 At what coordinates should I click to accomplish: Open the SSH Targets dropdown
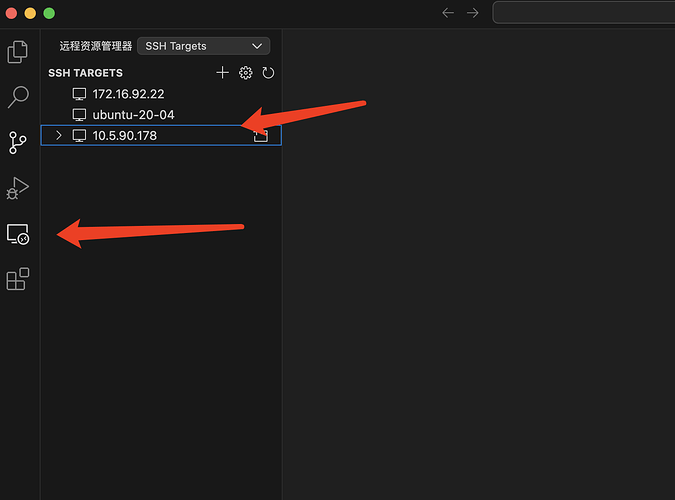(x=203, y=46)
